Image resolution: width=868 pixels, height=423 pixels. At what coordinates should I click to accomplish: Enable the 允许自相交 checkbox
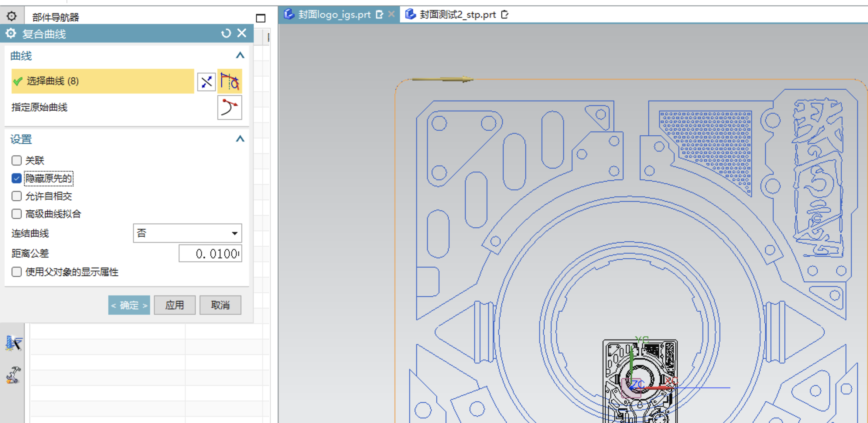(17, 196)
